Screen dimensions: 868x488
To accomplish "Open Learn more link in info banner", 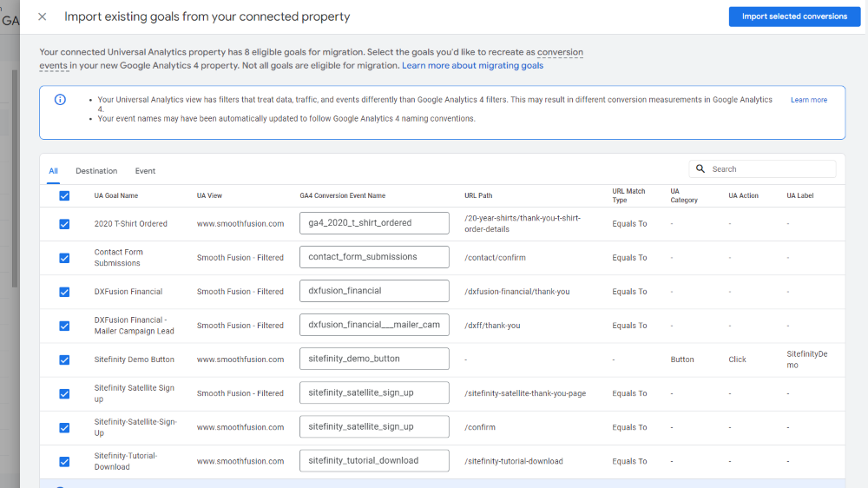I will pos(809,100).
